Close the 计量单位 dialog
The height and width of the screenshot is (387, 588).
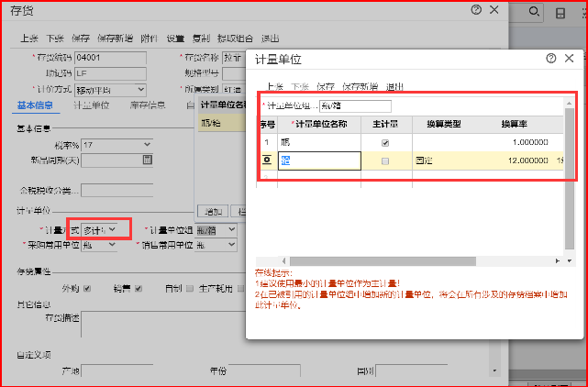tap(570, 59)
